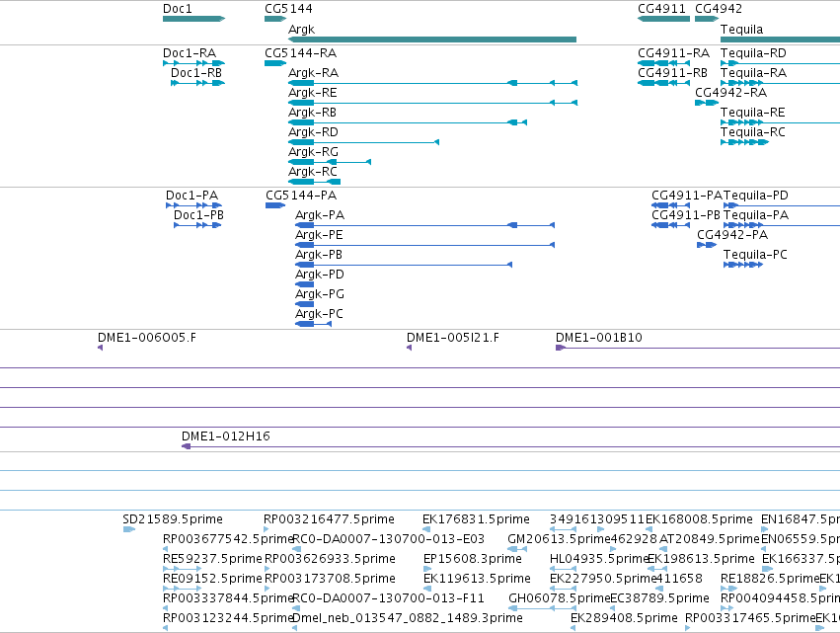The width and height of the screenshot is (840, 633).
Task: Click protein Doc1-PB
Action: [x=198, y=215]
